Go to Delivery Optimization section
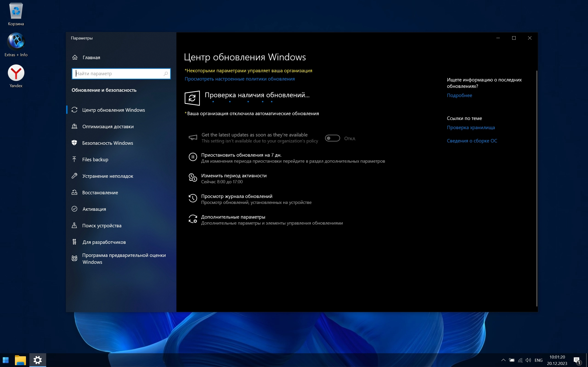Image resolution: width=588 pixels, height=367 pixels. pyautogui.click(x=108, y=126)
